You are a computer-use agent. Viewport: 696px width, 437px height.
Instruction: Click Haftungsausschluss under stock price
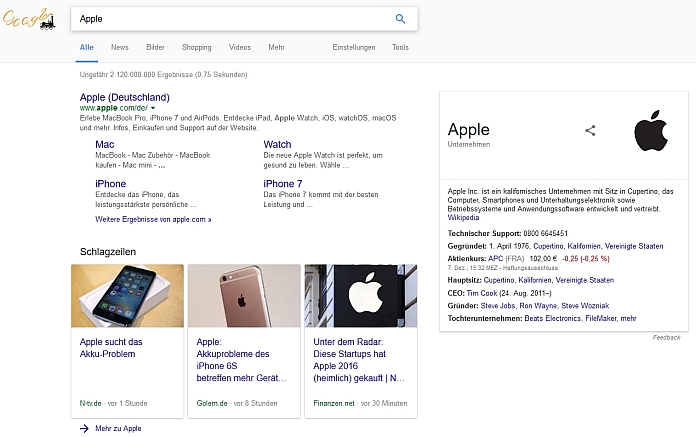tap(530, 268)
